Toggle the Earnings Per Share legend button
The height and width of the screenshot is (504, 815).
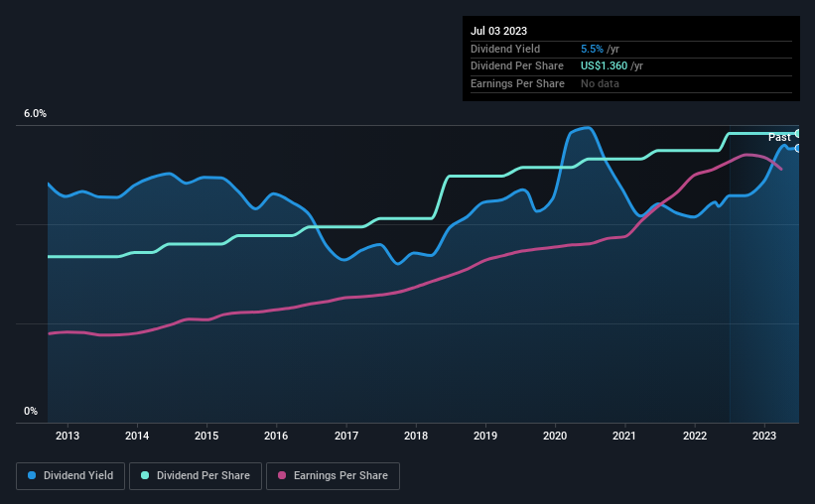pos(333,476)
